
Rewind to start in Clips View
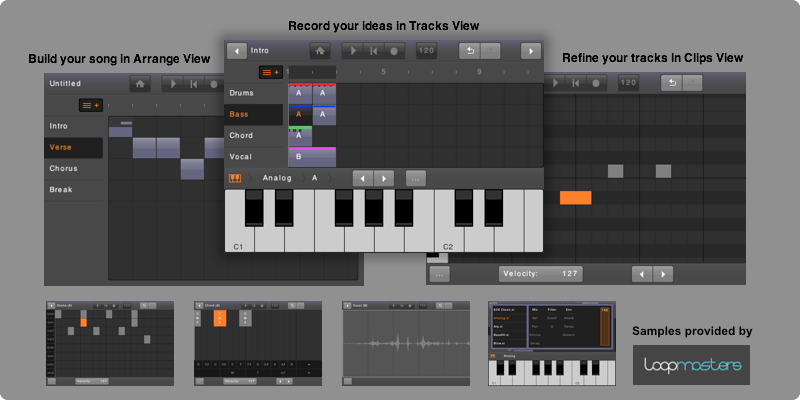pos(576,83)
